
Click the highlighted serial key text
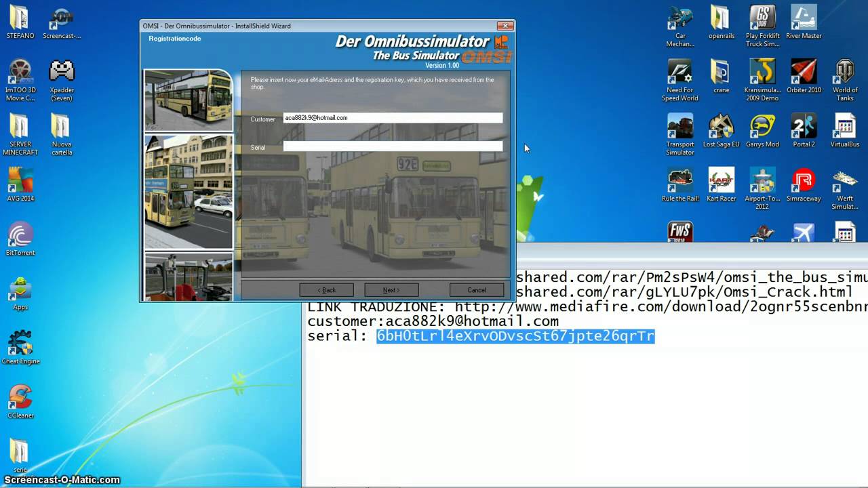(x=515, y=336)
